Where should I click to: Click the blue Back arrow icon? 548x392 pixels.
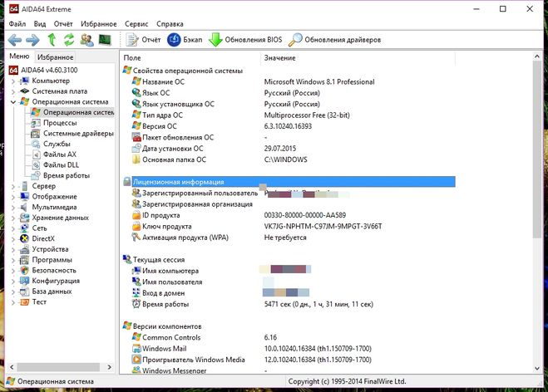(15, 40)
